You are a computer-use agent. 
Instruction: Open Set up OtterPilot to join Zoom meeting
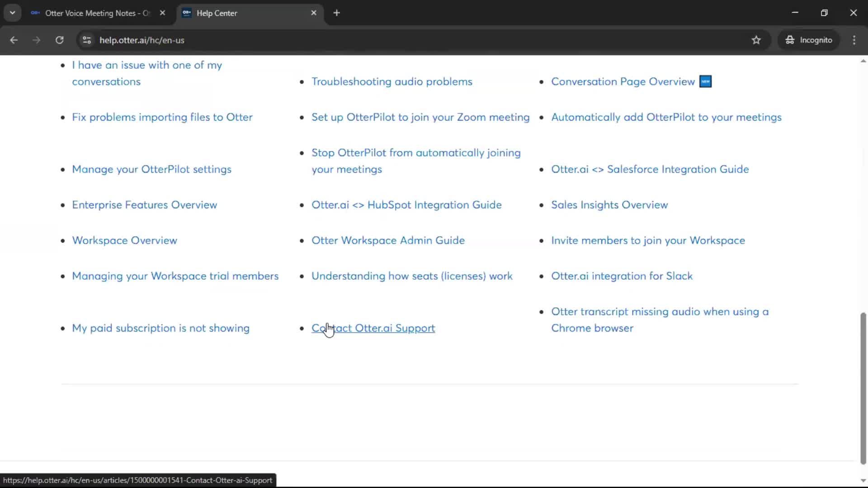[x=420, y=117]
